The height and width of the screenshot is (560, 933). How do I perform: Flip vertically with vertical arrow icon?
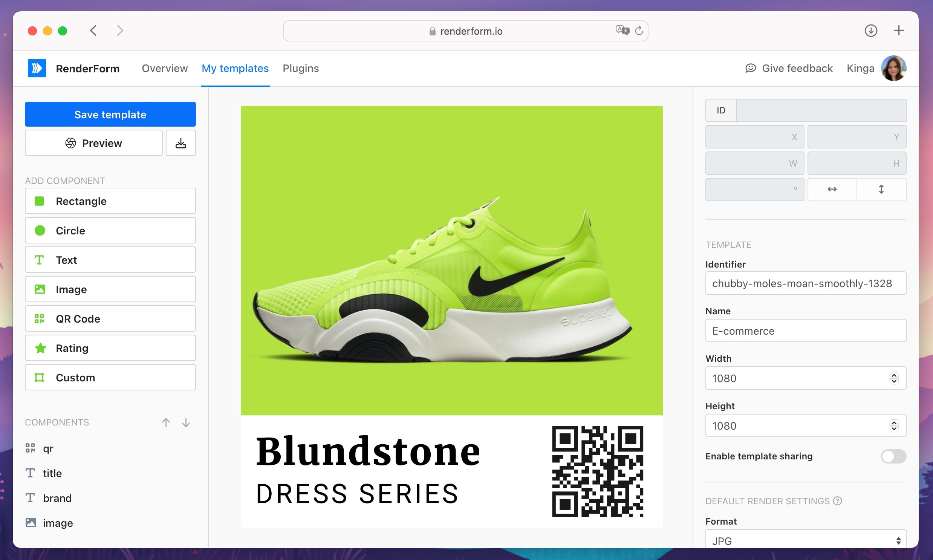881,190
